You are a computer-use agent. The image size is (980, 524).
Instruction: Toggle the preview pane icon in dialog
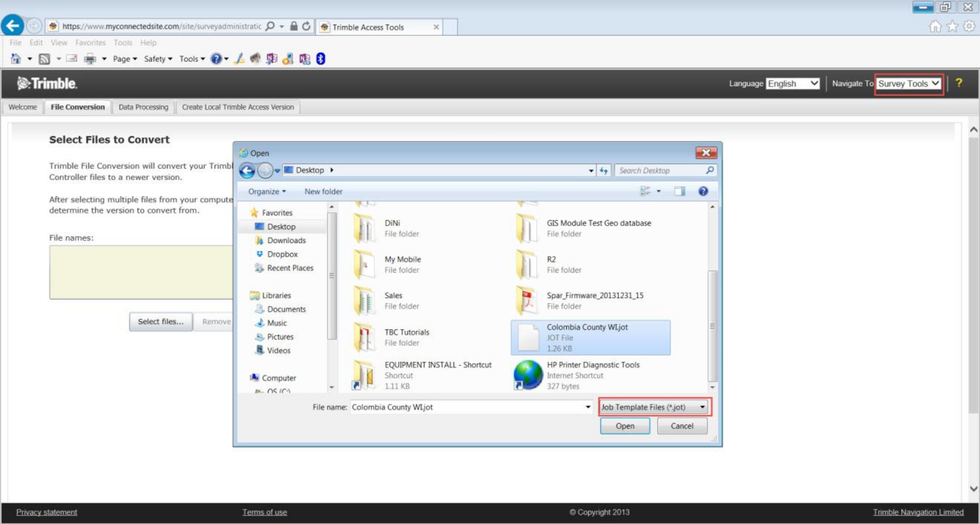[x=680, y=191]
